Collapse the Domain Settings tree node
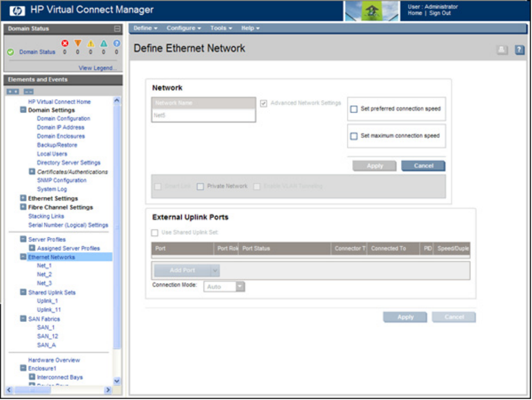This screenshot has width=532, height=400. tap(23, 110)
